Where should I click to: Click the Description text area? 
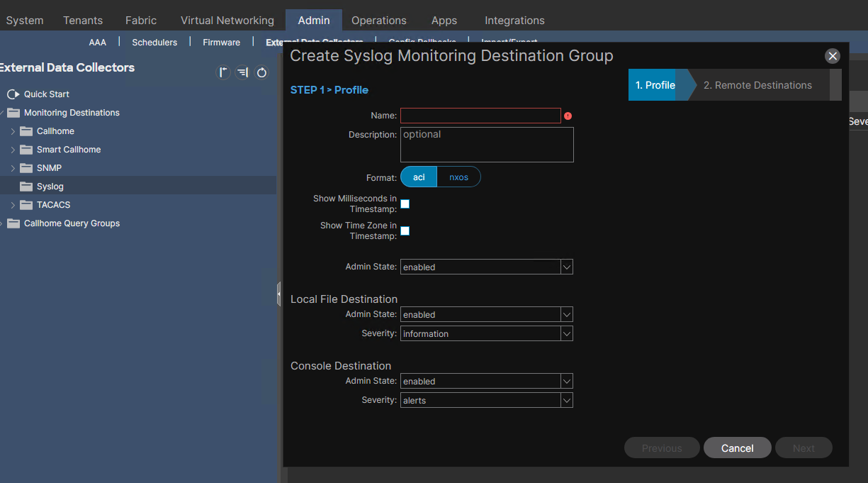(x=487, y=145)
